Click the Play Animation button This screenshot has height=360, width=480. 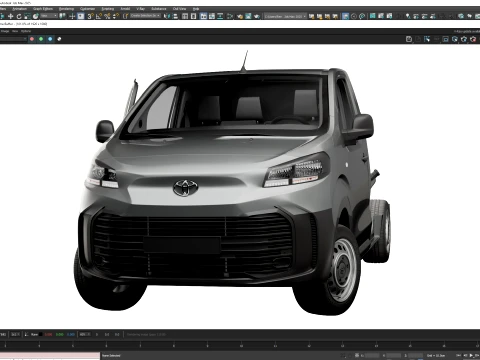[471, 355]
